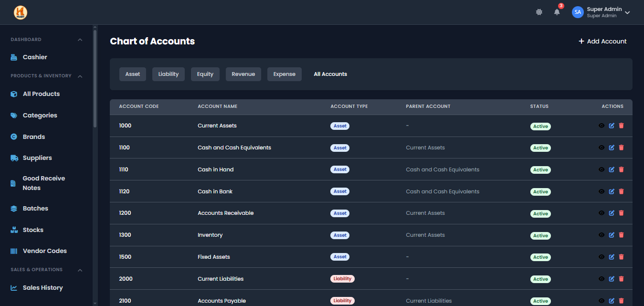Viewport: 644px width, 306px height.
Task: Collapse the Sales & Operations section
Action: [80, 270]
